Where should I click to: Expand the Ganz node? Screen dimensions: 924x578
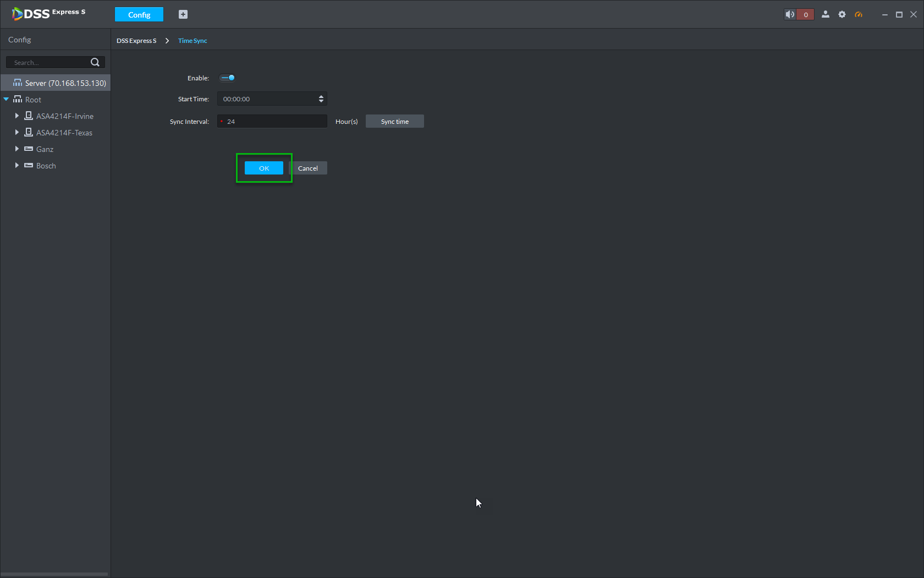pyautogui.click(x=16, y=149)
